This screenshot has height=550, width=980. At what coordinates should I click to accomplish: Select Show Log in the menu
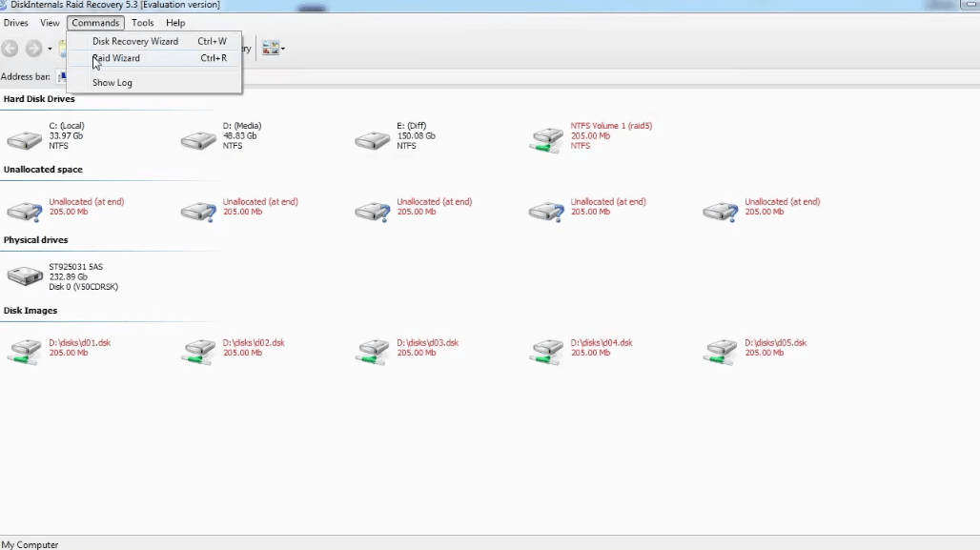pos(112,83)
